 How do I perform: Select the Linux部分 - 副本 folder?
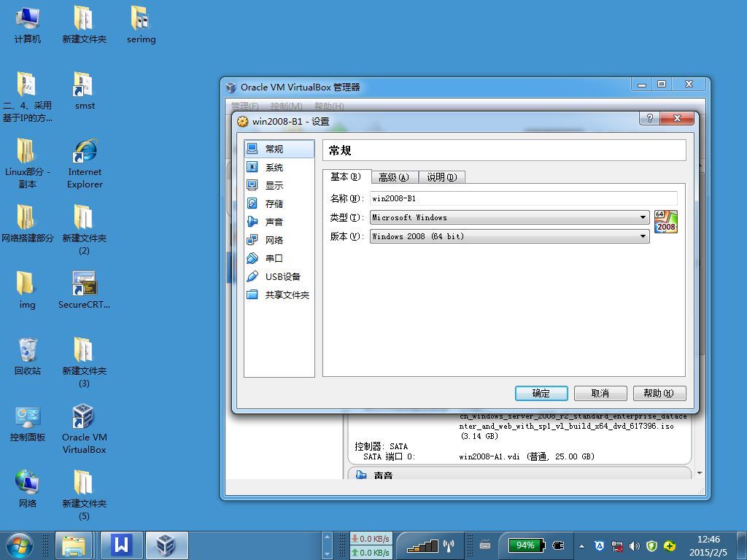(27, 164)
